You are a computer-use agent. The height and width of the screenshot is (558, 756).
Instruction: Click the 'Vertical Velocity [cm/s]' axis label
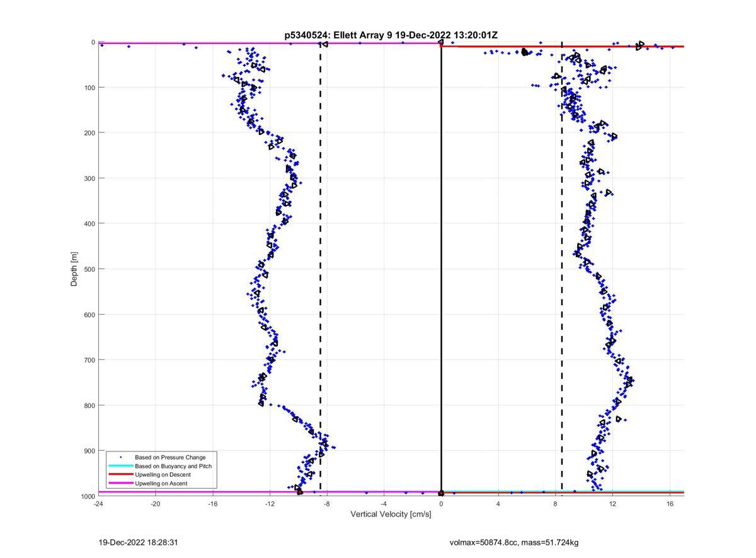[x=391, y=514]
